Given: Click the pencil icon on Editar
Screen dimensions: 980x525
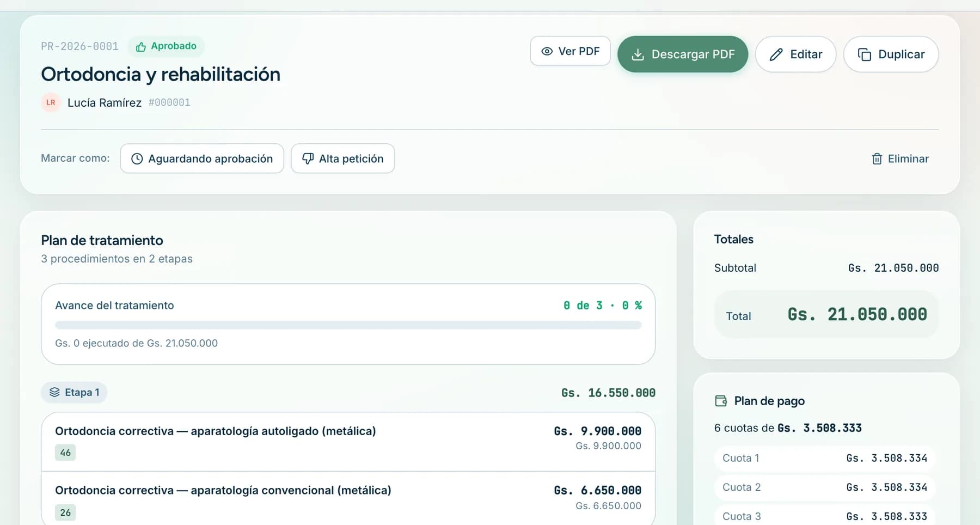Looking at the screenshot, I should [776, 54].
